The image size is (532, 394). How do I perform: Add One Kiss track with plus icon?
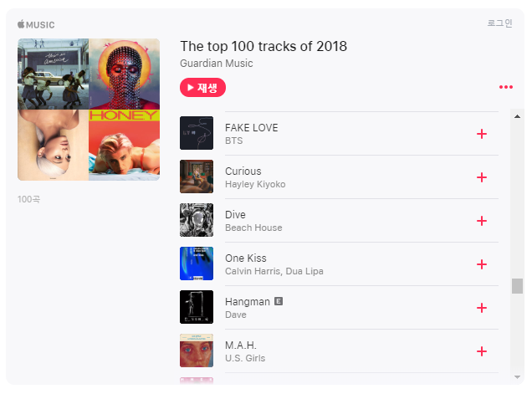click(x=481, y=264)
